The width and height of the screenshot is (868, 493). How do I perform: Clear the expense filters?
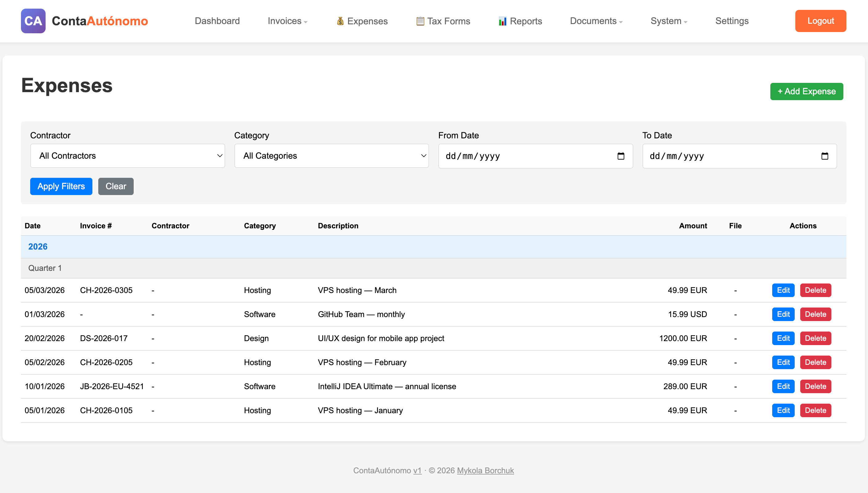(116, 186)
